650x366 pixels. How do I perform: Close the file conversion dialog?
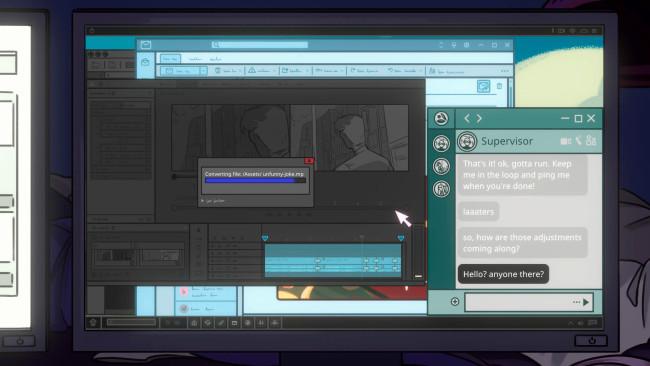pyautogui.click(x=309, y=161)
